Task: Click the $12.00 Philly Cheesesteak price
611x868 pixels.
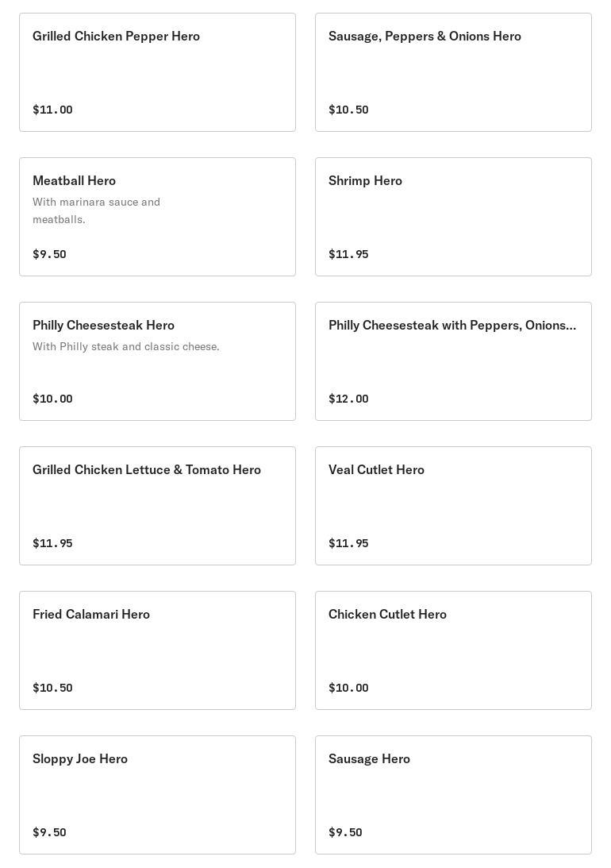Action: point(348,399)
